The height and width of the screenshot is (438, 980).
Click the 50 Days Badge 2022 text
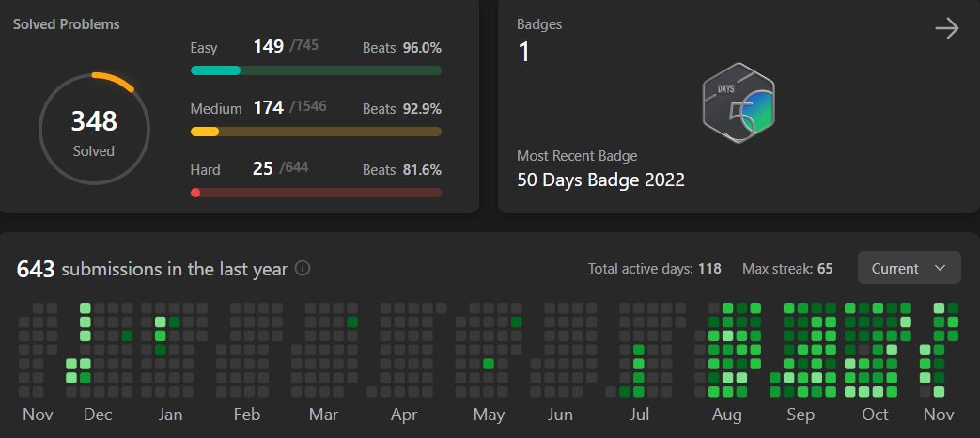coord(600,180)
